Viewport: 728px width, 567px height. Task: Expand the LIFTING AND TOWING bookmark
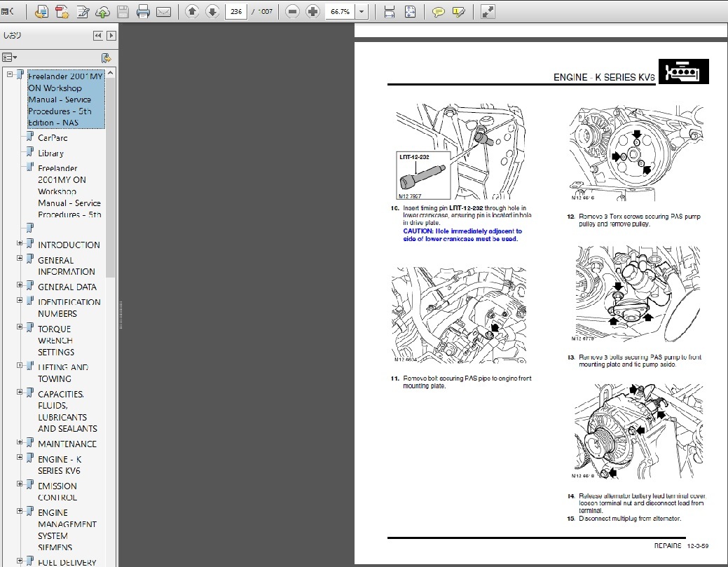pos(20,365)
